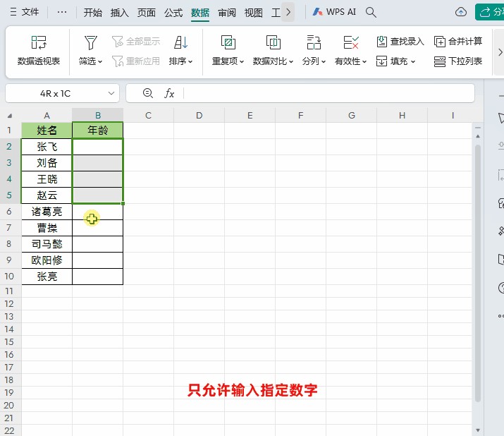504x436 pixels.
Task: Click the 合并计算 consolidate button
Action: point(458,42)
